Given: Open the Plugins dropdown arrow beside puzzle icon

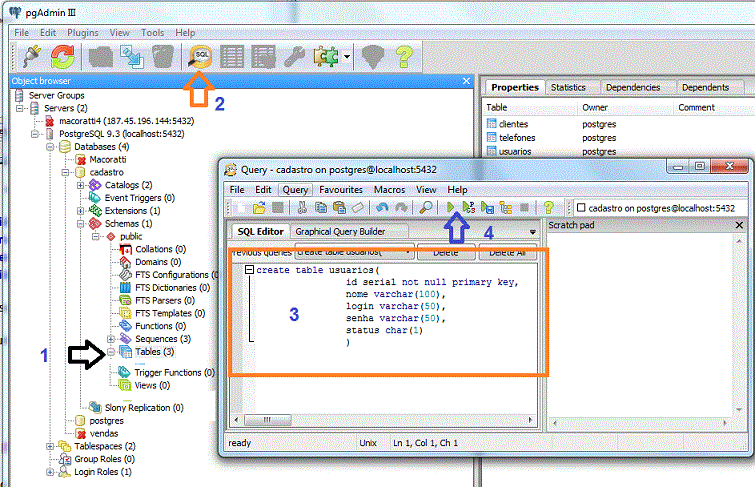Looking at the screenshot, I should point(347,57).
